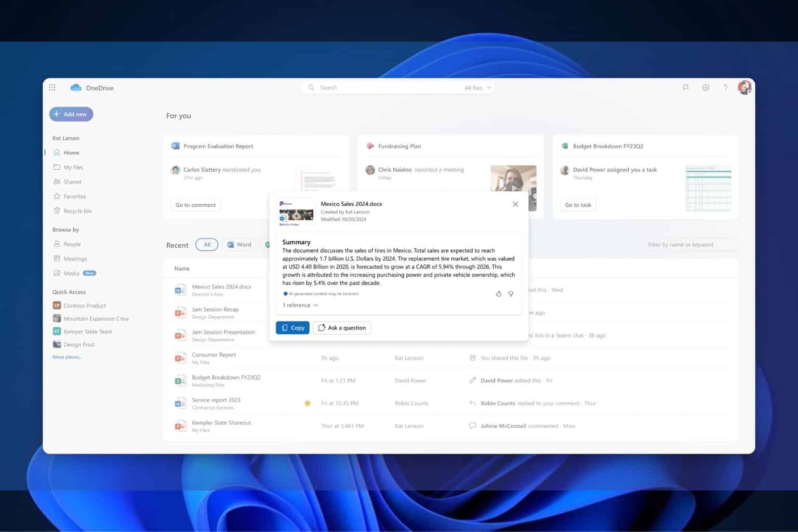Open the All files search scope dropdown
798x532 pixels.
click(477, 88)
